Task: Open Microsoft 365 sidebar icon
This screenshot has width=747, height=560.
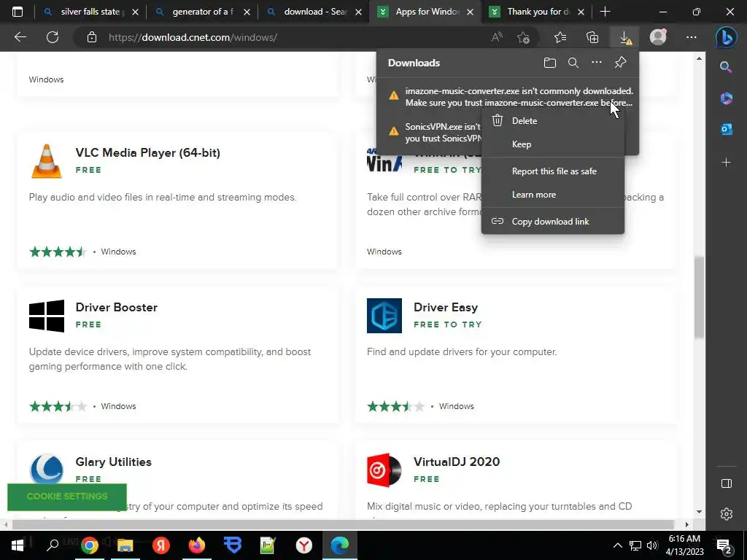Action: coord(726,98)
